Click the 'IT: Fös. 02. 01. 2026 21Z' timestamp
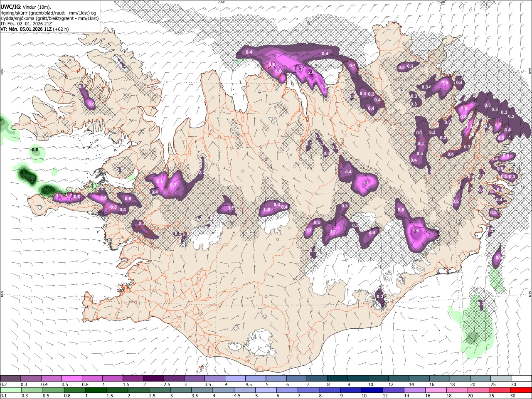Image resolution: width=532 pixels, height=399 pixels. tap(26, 24)
